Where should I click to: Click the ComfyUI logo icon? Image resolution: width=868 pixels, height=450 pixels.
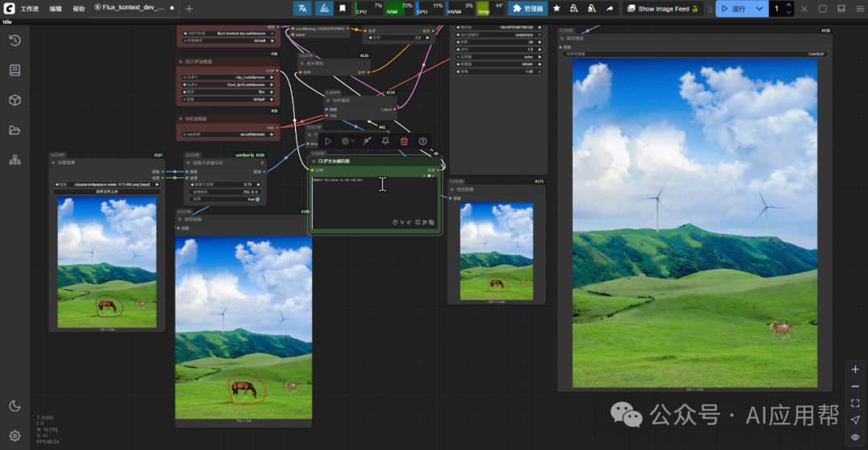point(9,8)
